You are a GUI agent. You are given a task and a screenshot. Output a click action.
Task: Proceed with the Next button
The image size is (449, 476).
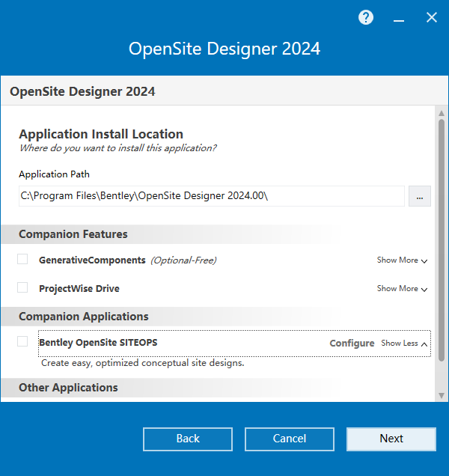point(391,439)
